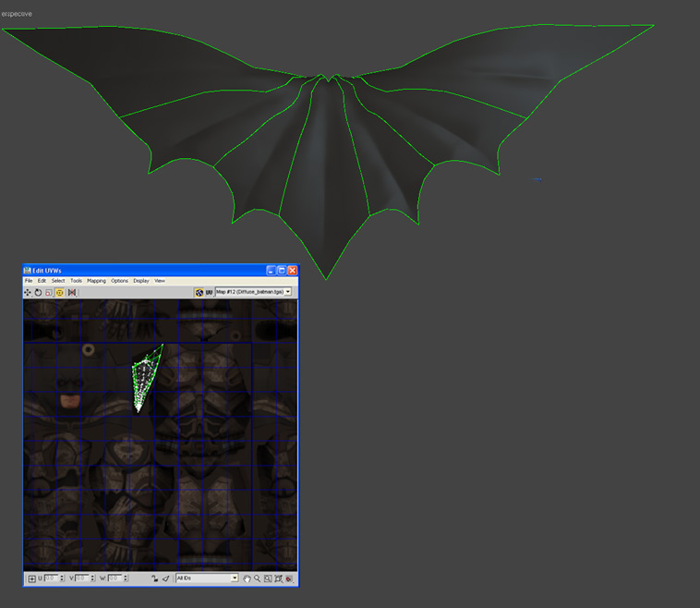Click the Zoom Extents tool
Screen dimensions: 700x608
pos(279,578)
